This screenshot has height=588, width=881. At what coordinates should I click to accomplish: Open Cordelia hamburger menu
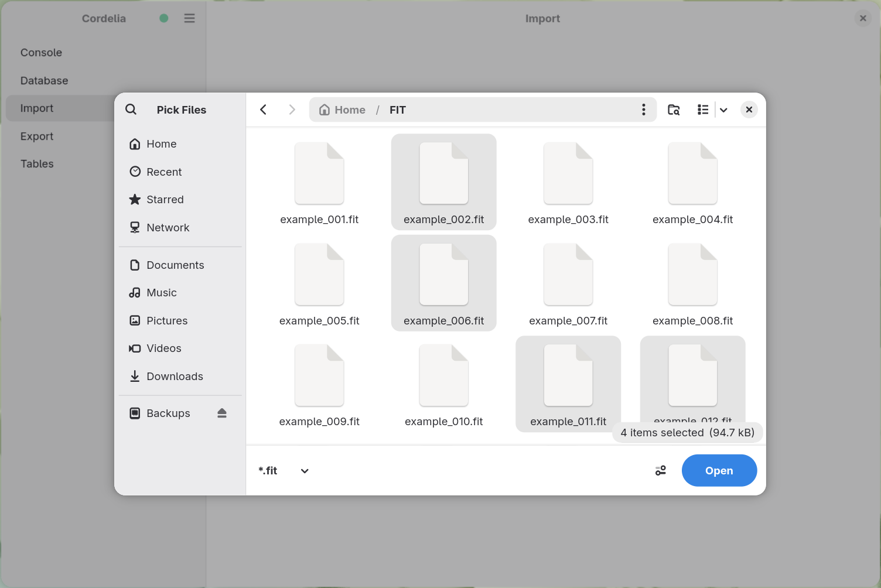click(x=189, y=18)
